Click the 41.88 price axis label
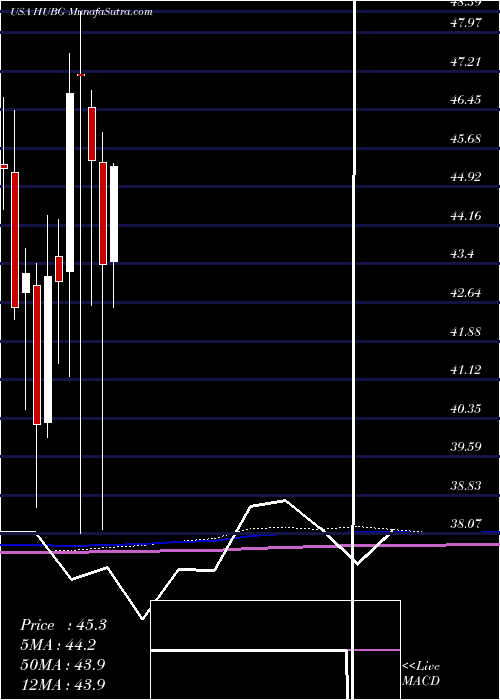The height and width of the screenshot is (700, 500). 466,332
